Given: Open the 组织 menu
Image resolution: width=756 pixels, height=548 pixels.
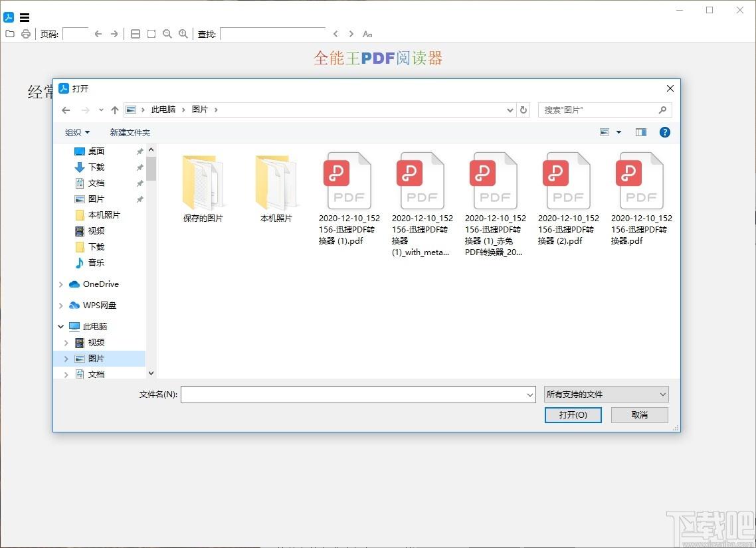Looking at the screenshot, I should coord(78,132).
